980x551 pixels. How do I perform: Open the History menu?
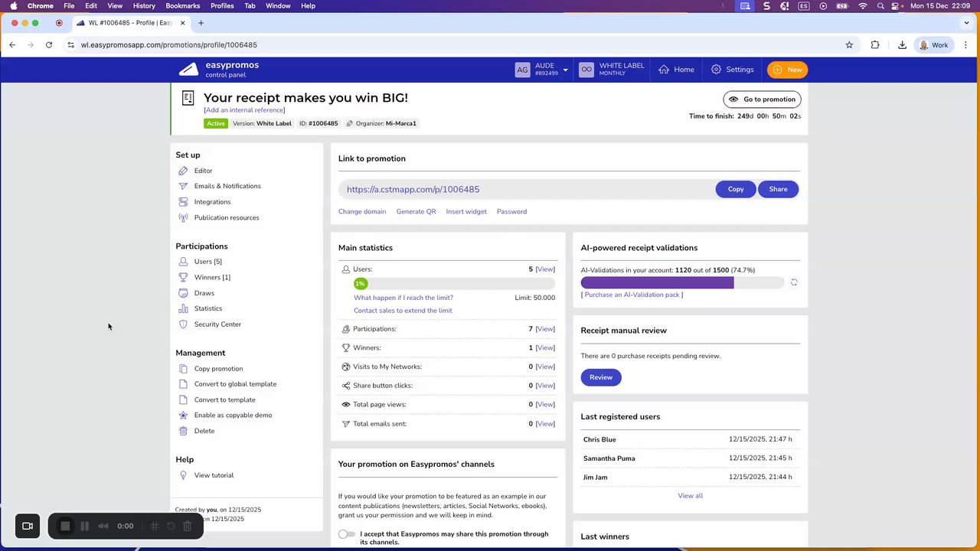(x=144, y=6)
